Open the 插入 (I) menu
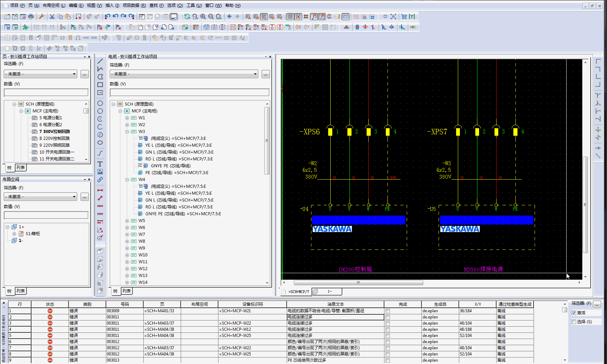 112,5
